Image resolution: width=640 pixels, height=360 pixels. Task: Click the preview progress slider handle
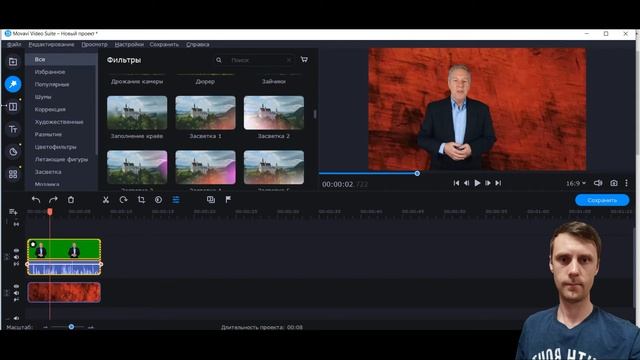coord(417,173)
